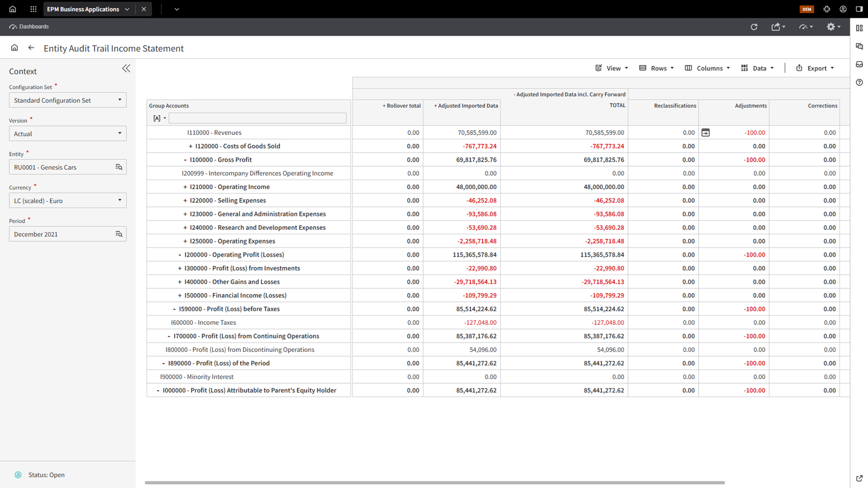Click the back arrow beside the page title

pos(32,48)
